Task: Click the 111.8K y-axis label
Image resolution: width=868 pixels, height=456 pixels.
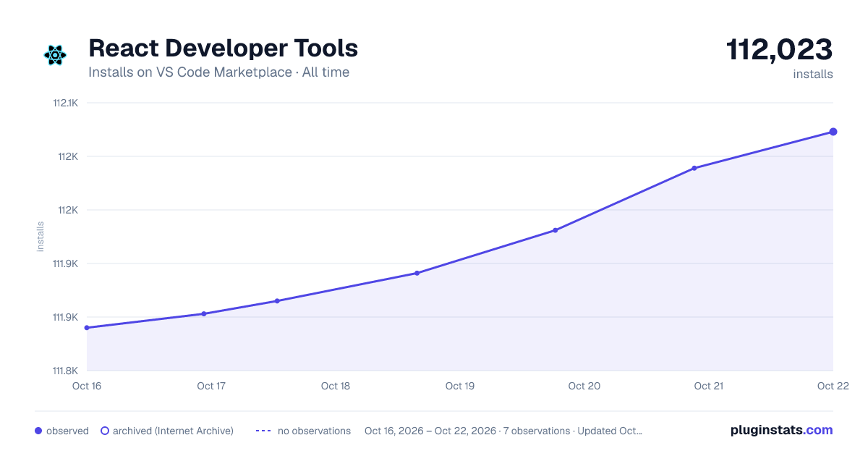Action: click(65, 371)
